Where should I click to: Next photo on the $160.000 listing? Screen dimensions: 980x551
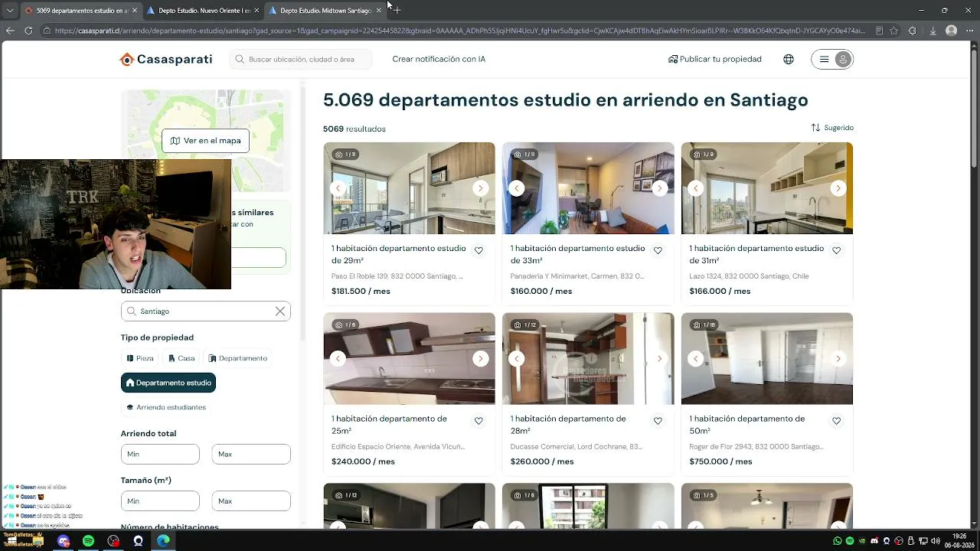(x=659, y=188)
